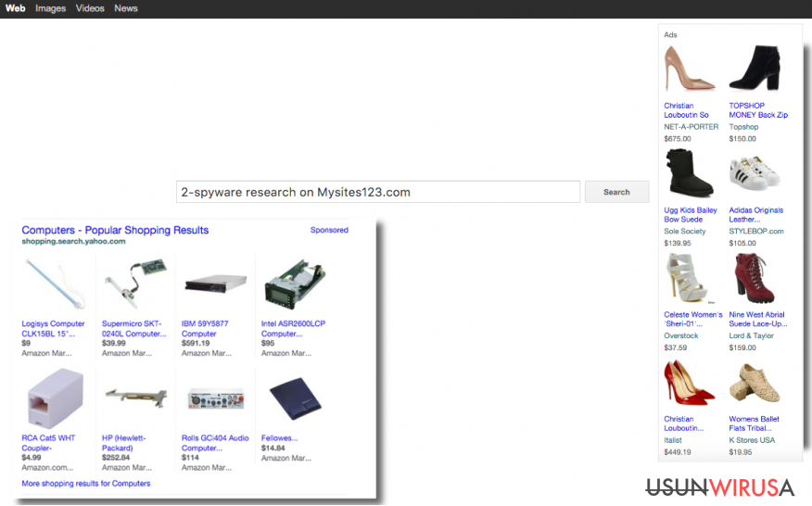This screenshot has width=812, height=506.
Task: Click Supermicro SKT-0240L Computer title link
Action: (134, 328)
